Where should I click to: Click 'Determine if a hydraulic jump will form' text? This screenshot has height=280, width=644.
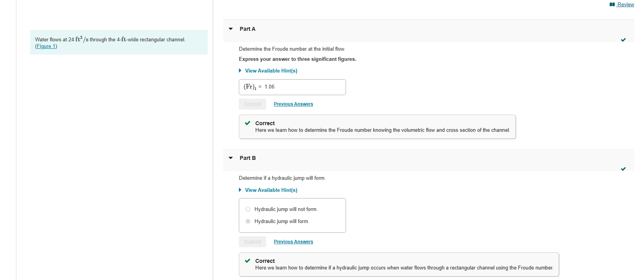click(x=282, y=178)
